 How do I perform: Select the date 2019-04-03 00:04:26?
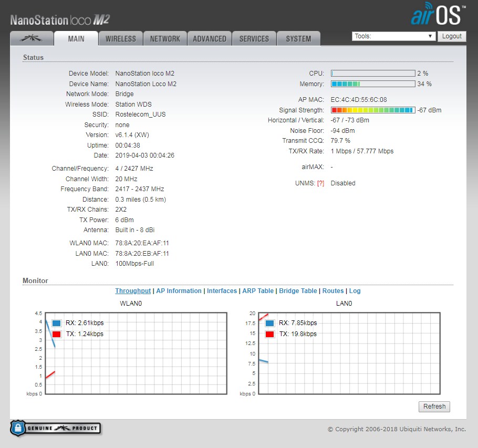pos(145,155)
